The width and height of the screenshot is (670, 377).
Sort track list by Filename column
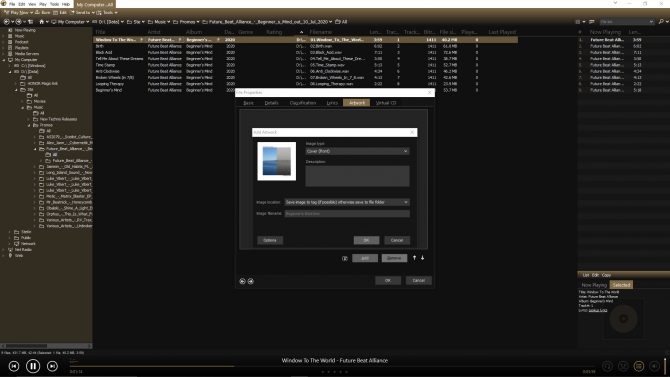(320, 32)
